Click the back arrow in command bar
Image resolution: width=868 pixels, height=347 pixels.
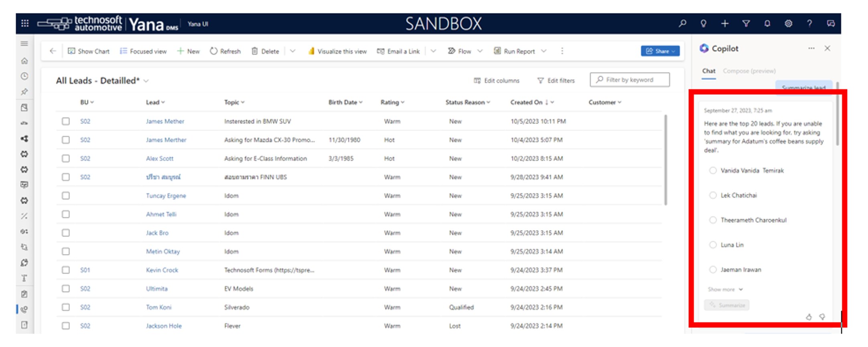(53, 51)
